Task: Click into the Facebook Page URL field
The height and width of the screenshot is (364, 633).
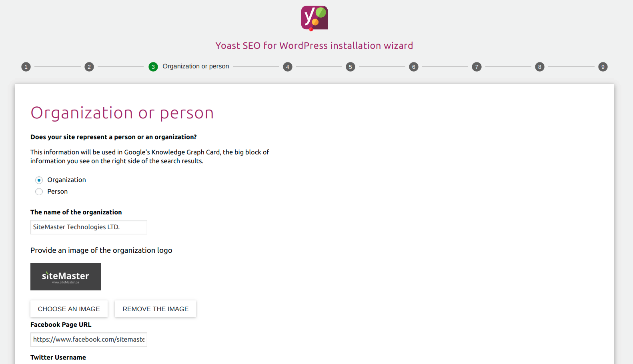Action: (x=89, y=340)
